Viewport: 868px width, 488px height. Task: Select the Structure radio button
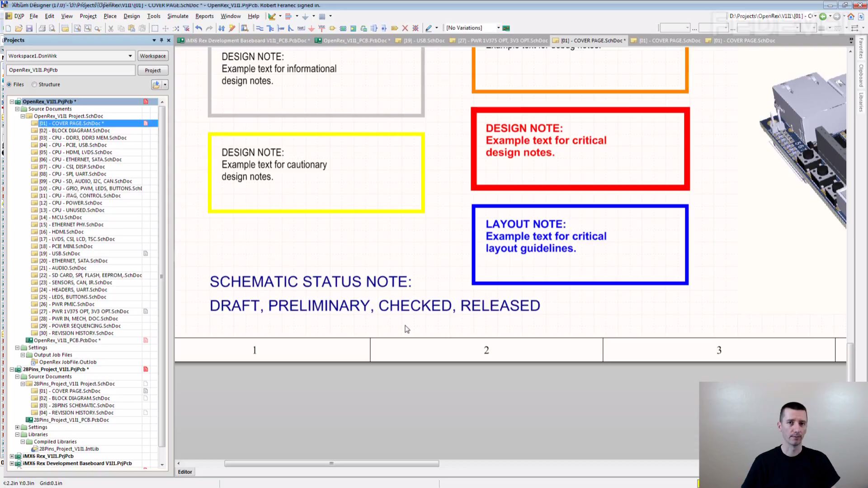[34, 84]
